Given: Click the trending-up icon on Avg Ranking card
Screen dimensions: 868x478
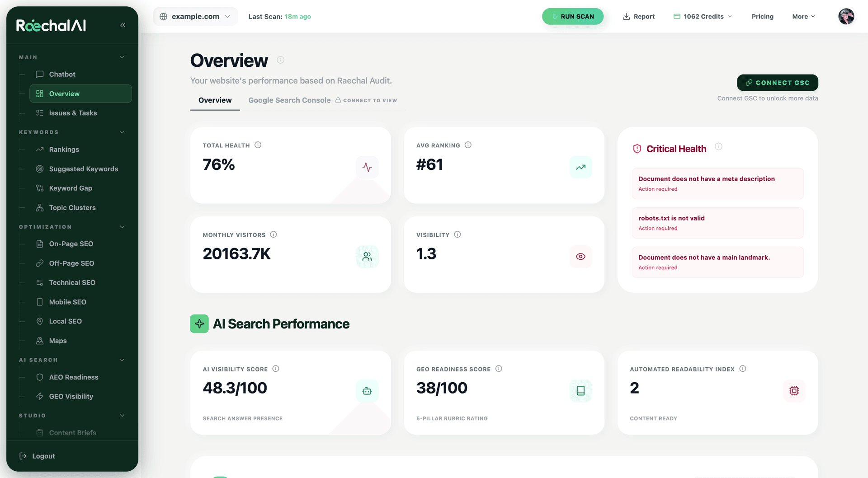Looking at the screenshot, I should [x=580, y=167].
